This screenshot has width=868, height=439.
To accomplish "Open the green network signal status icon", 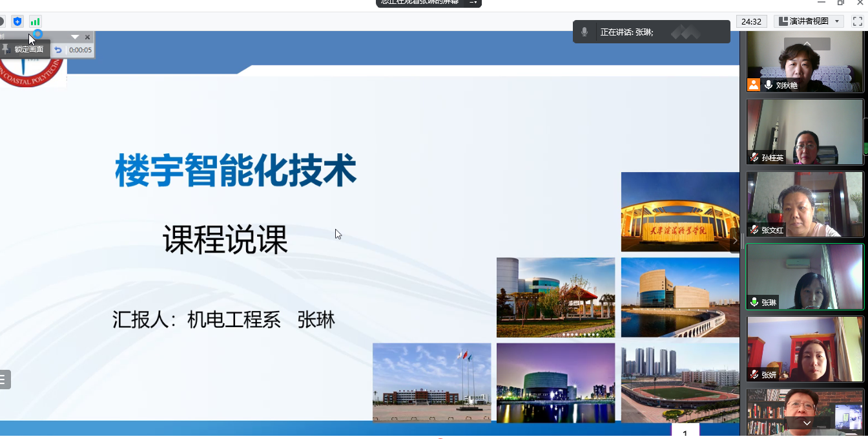I will (x=35, y=21).
